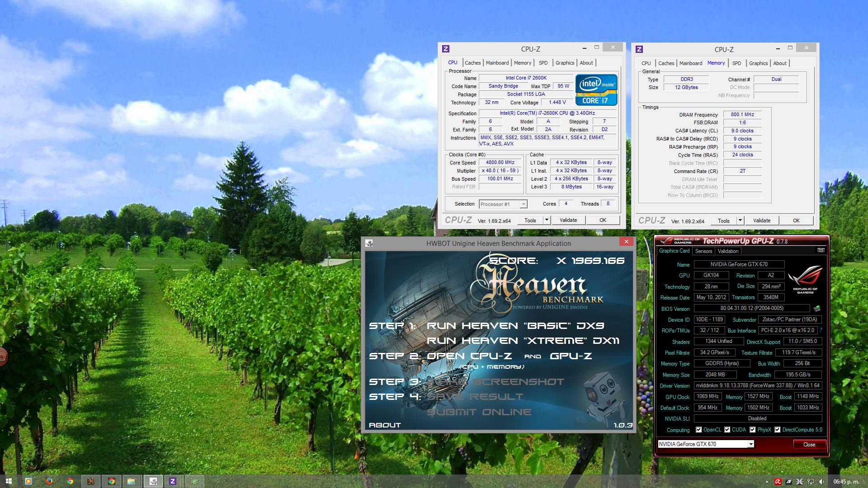868x488 pixels.
Task: Click the taskbar clock showing 06:45 p. m.
Action: (846, 482)
